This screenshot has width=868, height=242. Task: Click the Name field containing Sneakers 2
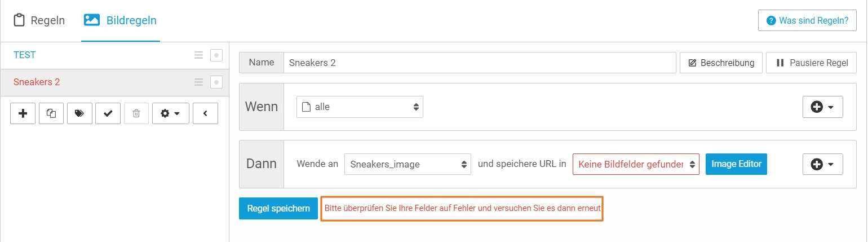(480, 63)
